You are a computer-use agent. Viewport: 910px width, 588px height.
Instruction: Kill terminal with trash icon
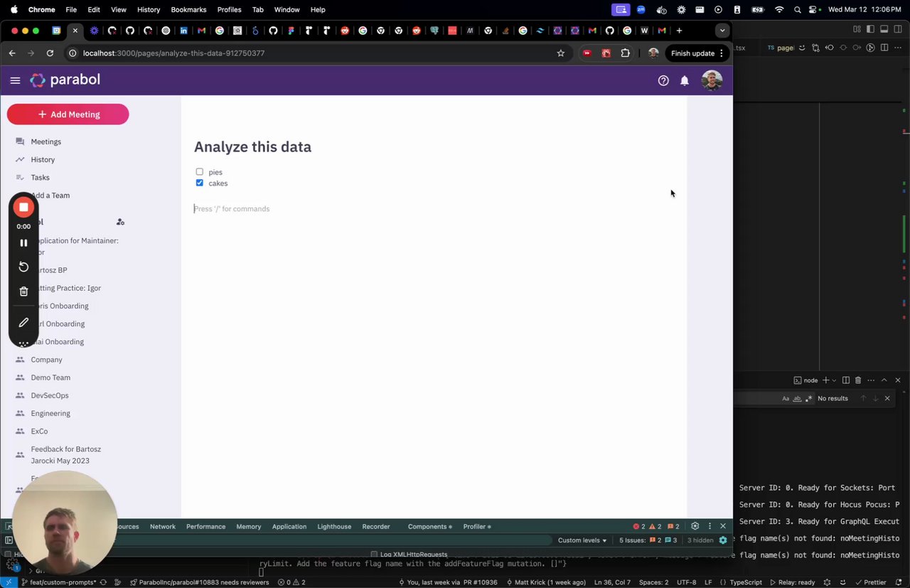click(858, 380)
